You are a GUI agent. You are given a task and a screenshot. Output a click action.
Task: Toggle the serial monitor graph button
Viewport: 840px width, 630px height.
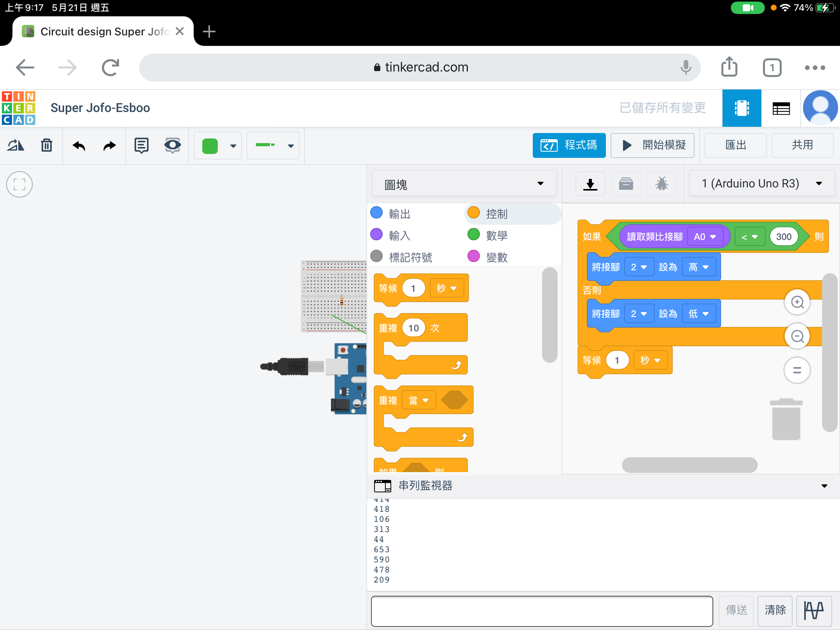point(814,611)
